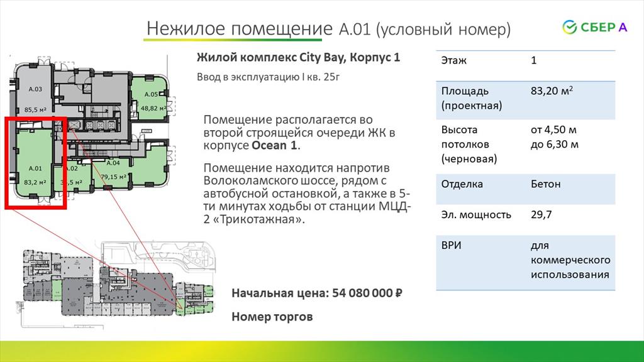Click the bold word 'Ocean 1'

click(274, 145)
